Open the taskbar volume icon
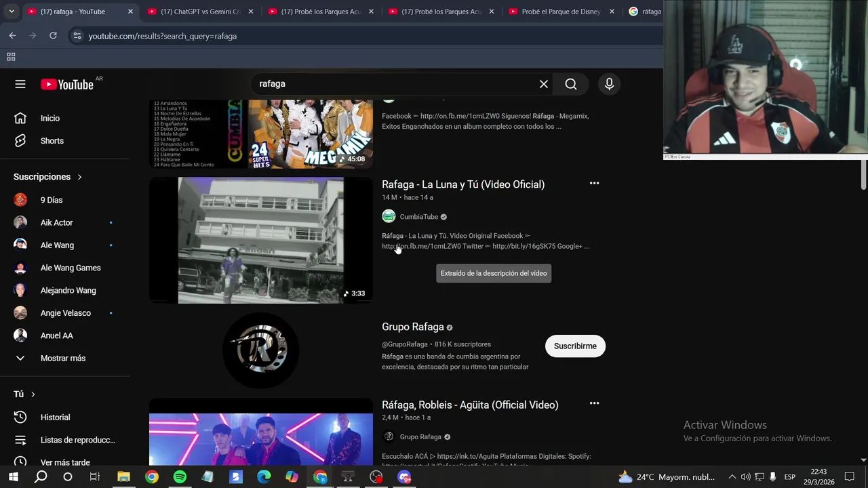Image resolution: width=868 pixels, height=488 pixels. [745, 477]
